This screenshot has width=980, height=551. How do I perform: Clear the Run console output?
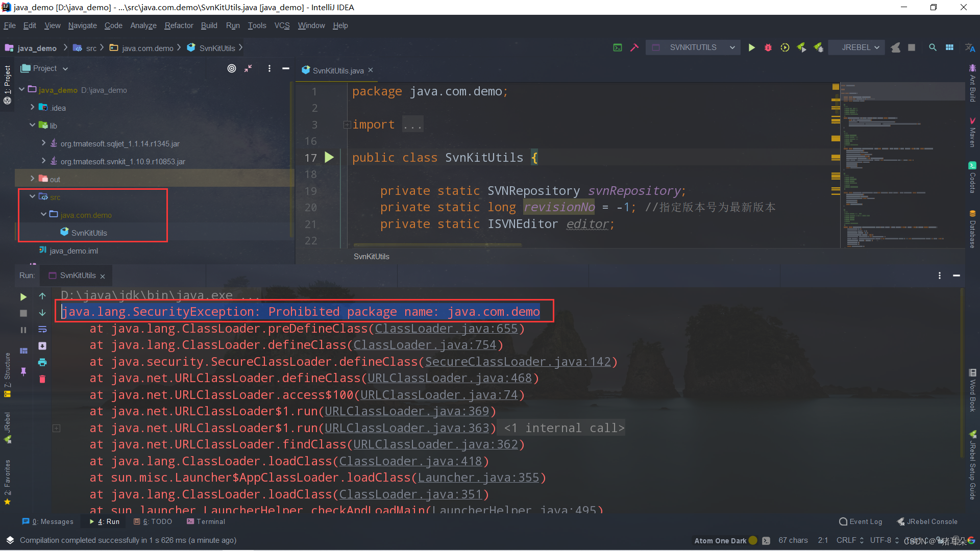(x=42, y=379)
